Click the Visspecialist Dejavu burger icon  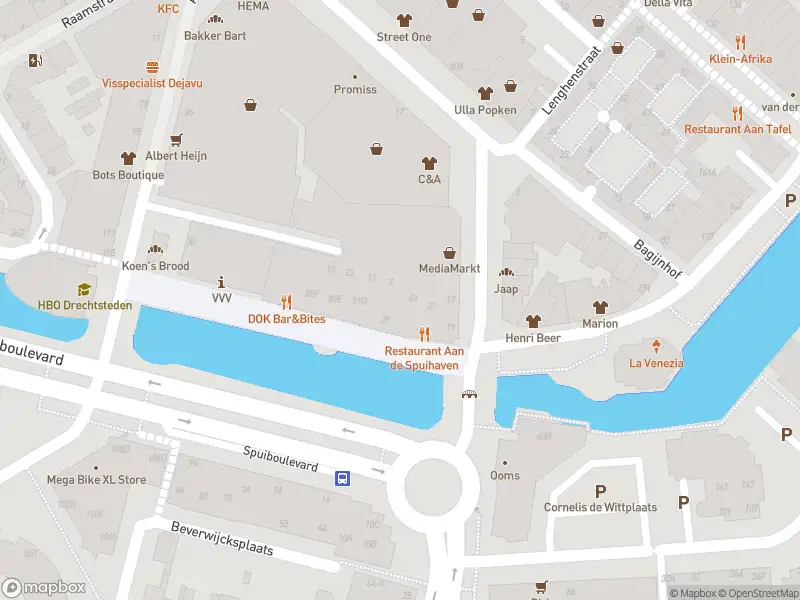[x=152, y=67]
